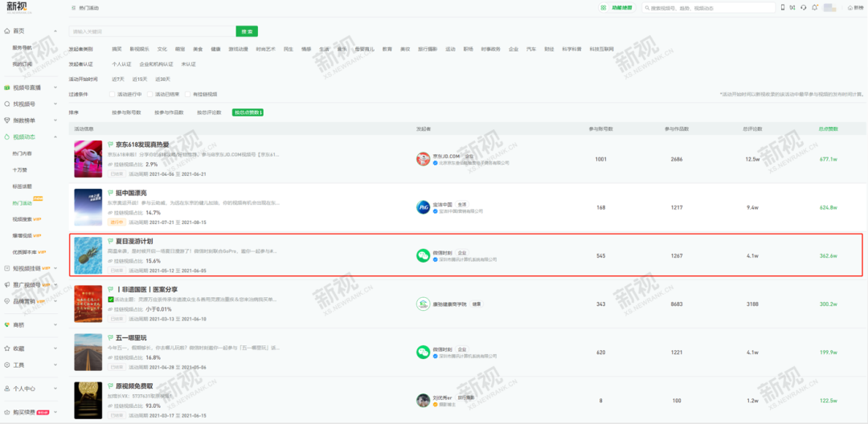Open the 京东618发现真热爱 activity thumbnail
The height and width of the screenshot is (424, 868).
[88, 159]
